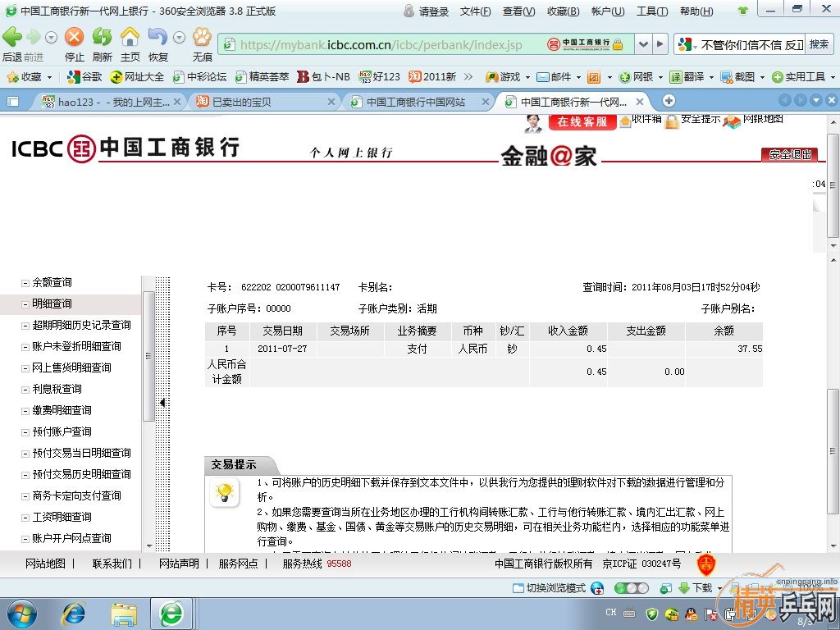
Task: Show more bookmarks with the » chevron
Action: point(468,77)
